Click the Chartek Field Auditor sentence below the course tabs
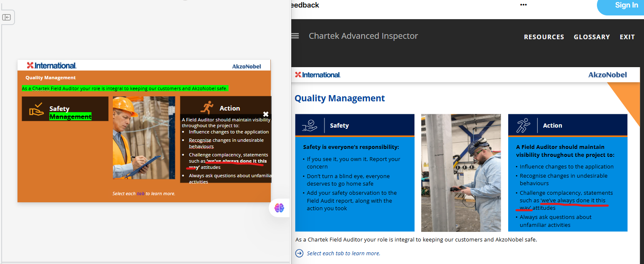This screenshot has height=264, width=644. click(x=416, y=240)
